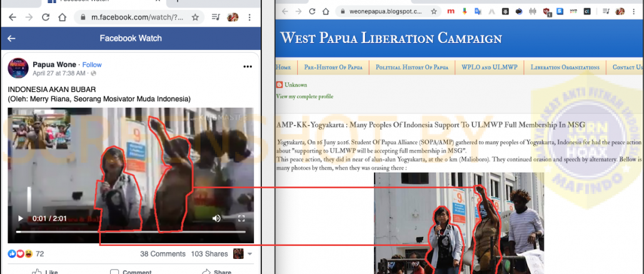Screen dimensions: 644x274
Task: Reload the Facebook Watch page
Action: point(46,18)
